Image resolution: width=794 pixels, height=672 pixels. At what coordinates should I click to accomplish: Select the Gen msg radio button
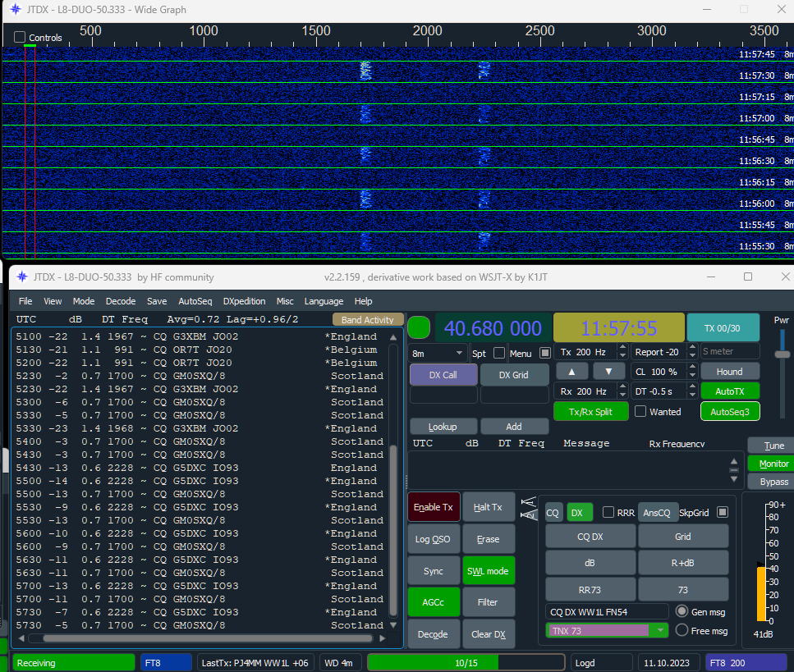682,611
